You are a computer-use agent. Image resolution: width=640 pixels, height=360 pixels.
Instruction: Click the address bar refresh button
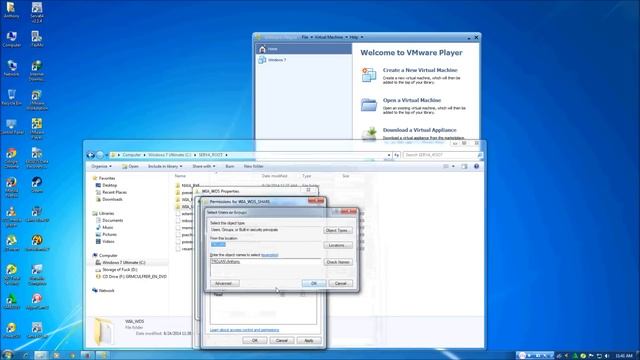[396, 155]
